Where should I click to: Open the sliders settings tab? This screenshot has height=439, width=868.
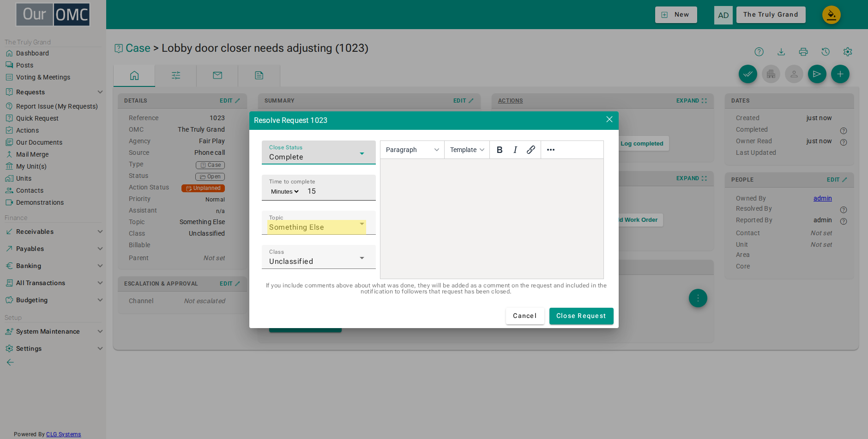tap(176, 75)
